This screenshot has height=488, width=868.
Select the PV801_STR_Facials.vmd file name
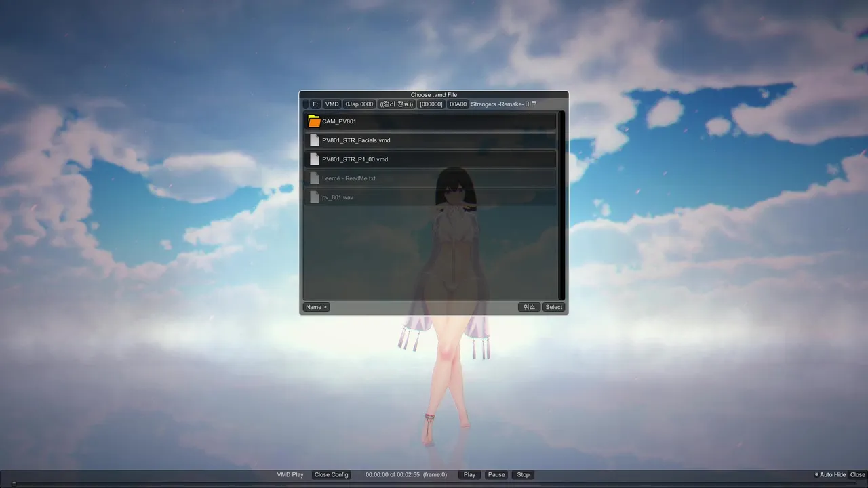pos(356,140)
